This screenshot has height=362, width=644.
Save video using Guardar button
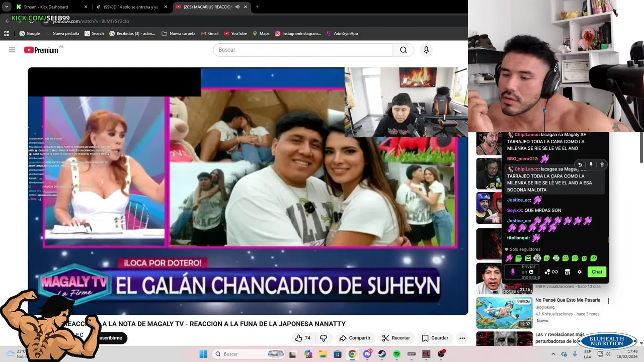coord(435,338)
